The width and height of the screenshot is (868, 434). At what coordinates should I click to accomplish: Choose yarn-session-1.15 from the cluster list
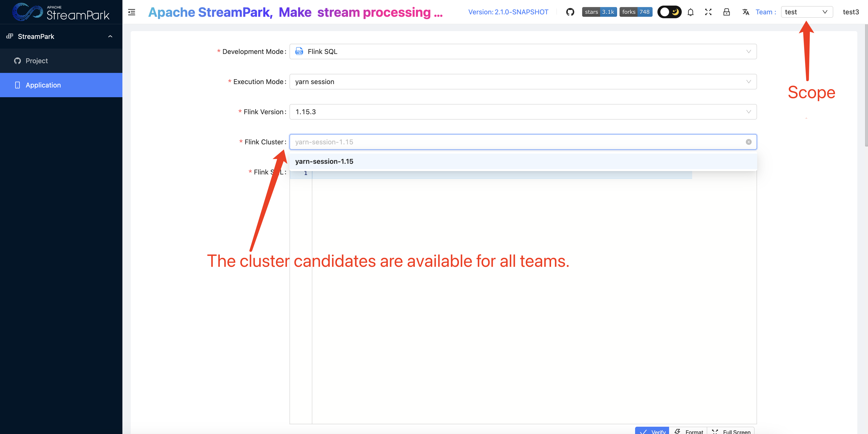click(324, 161)
